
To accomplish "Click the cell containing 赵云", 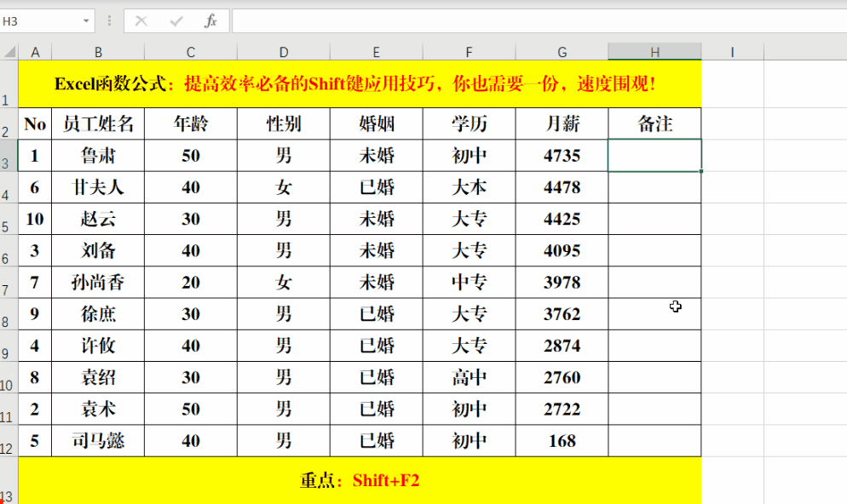I will [98, 219].
